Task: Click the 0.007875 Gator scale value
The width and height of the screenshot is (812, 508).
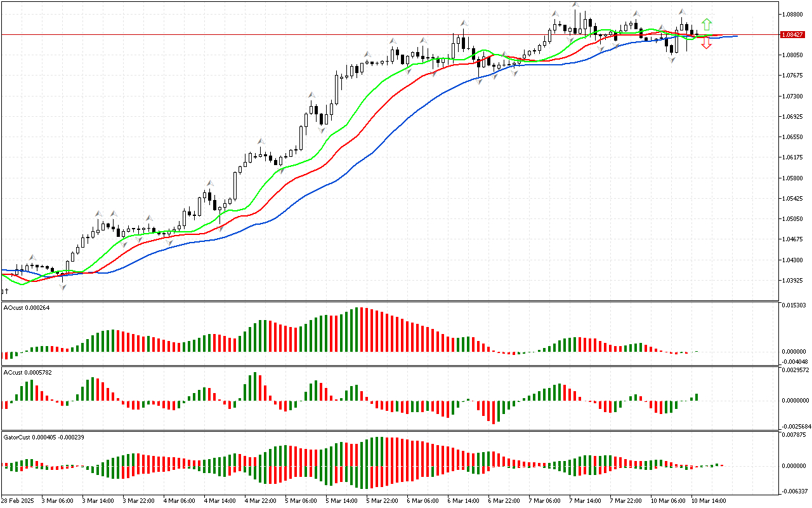Action: (x=793, y=435)
